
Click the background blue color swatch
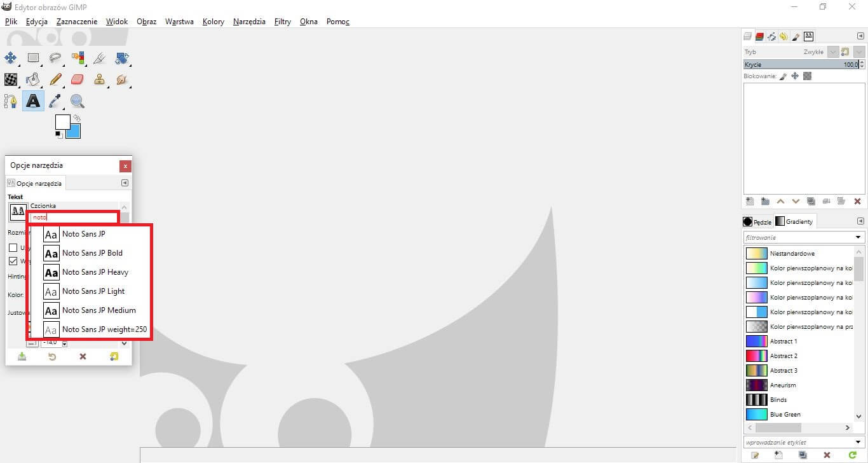[x=75, y=132]
